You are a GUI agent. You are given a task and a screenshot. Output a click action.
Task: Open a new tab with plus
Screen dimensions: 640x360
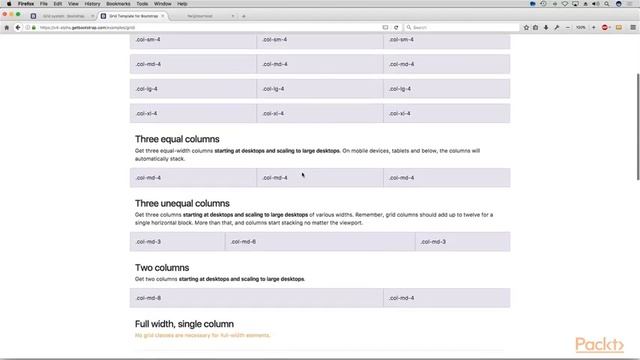coord(244,16)
